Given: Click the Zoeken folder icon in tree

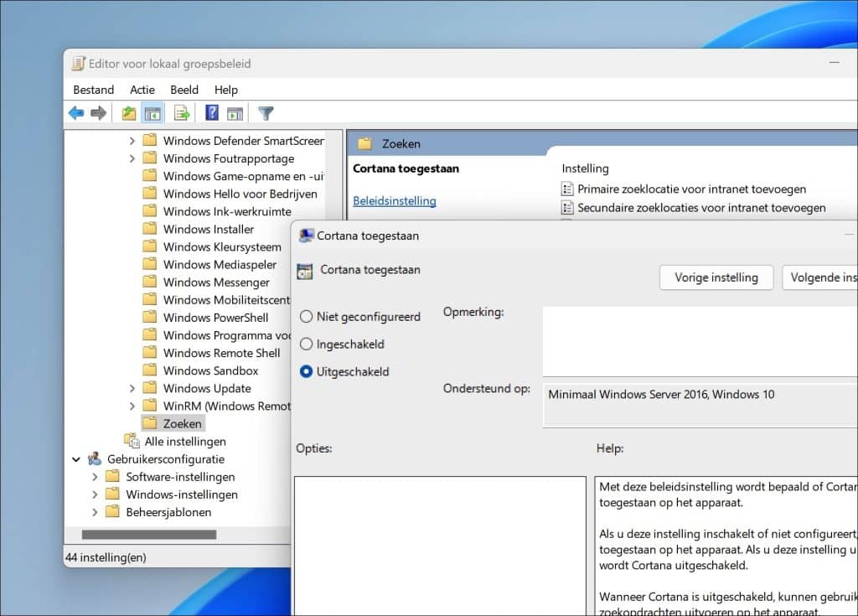Looking at the screenshot, I should pyautogui.click(x=149, y=422).
